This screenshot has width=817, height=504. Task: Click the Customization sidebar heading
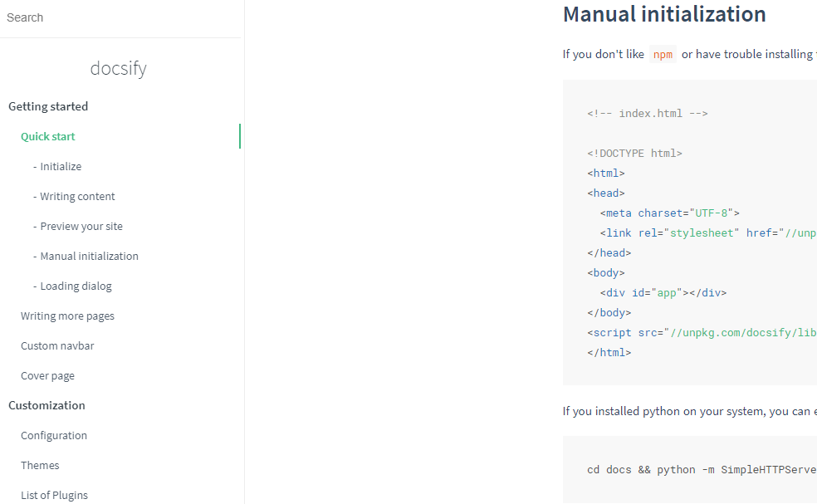tap(46, 405)
